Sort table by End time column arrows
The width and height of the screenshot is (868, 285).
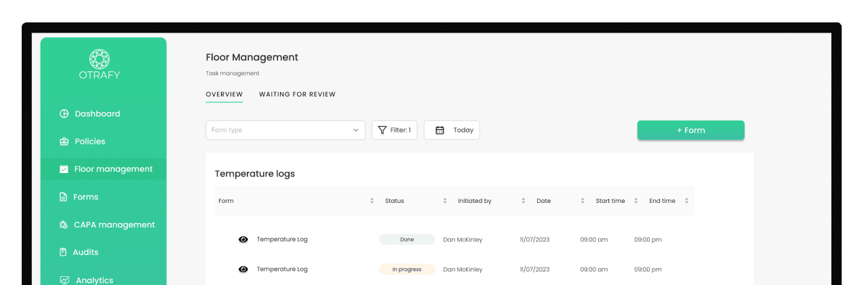point(686,201)
